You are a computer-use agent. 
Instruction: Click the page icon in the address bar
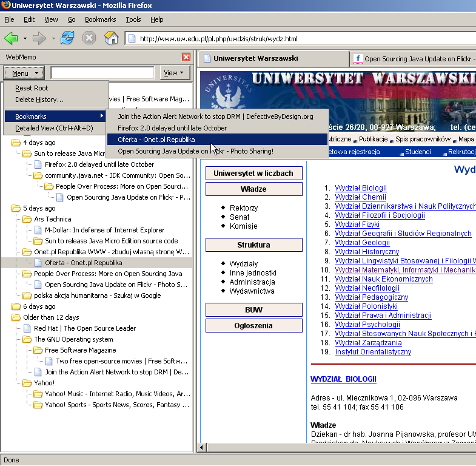click(x=132, y=39)
